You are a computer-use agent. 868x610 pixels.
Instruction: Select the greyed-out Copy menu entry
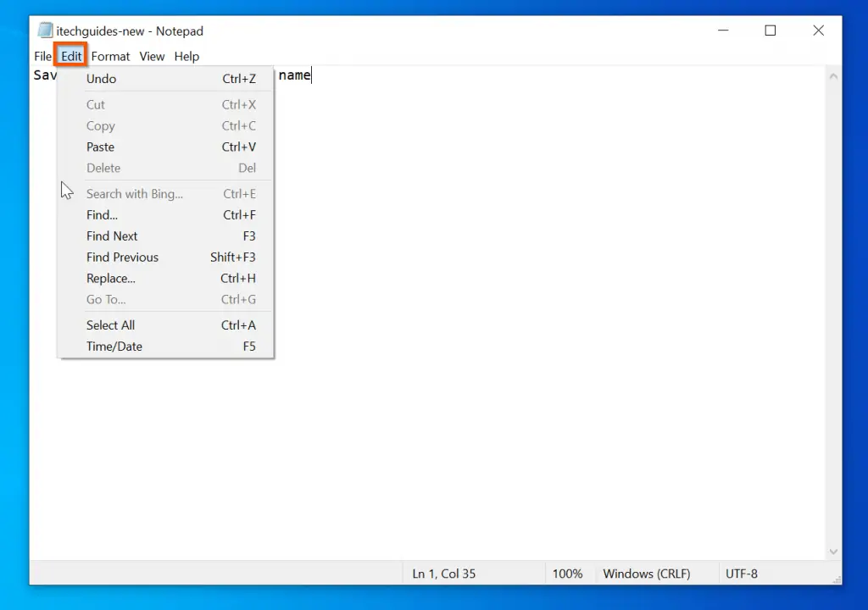coord(165,125)
